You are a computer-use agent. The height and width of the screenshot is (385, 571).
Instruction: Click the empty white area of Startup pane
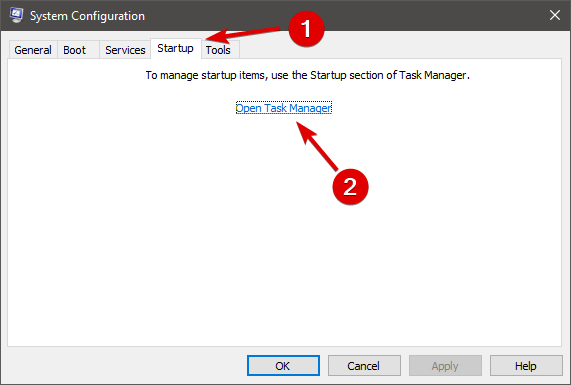(284, 255)
